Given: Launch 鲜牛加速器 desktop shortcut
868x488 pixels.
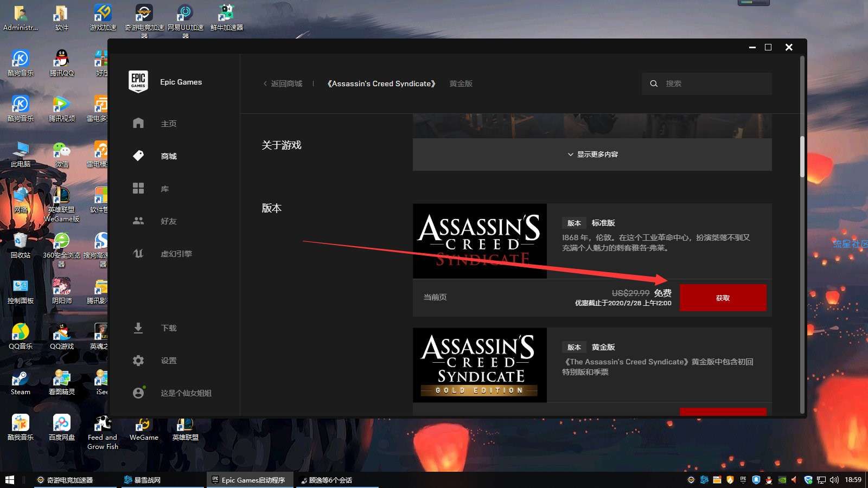Looking at the screenshot, I should [x=227, y=17].
